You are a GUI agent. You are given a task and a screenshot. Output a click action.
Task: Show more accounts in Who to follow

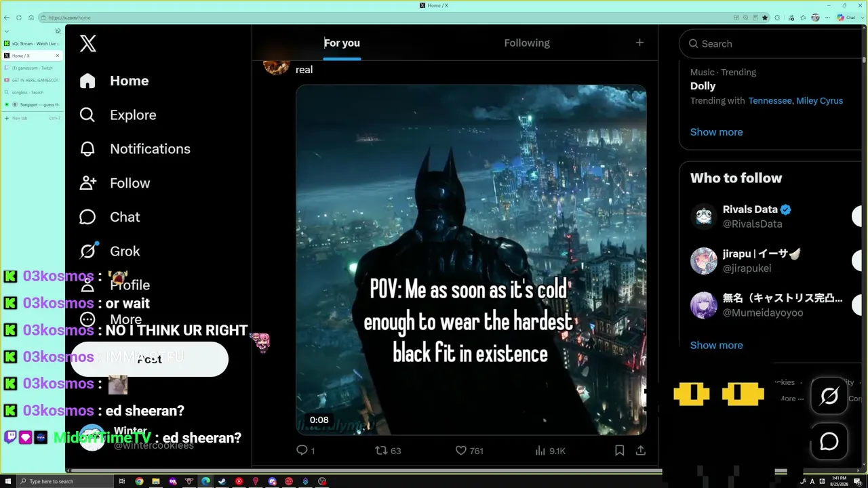point(716,345)
